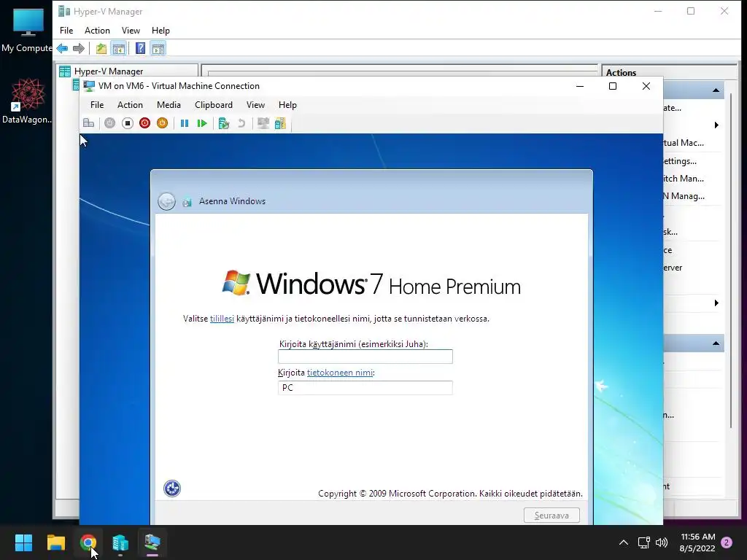Click the Up one level folder icon
This screenshot has height=560, width=747.
pyautogui.click(x=101, y=48)
